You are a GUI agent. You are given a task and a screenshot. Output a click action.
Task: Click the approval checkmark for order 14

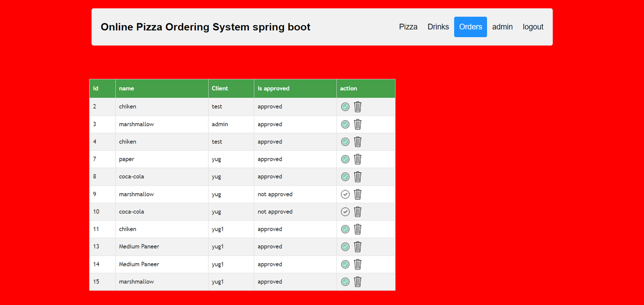tap(345, 264)
